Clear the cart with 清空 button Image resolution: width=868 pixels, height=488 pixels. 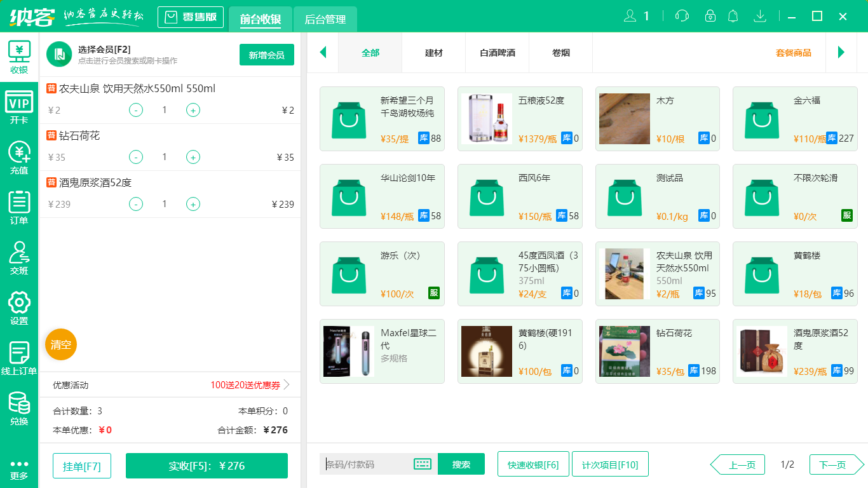point(60,344)
